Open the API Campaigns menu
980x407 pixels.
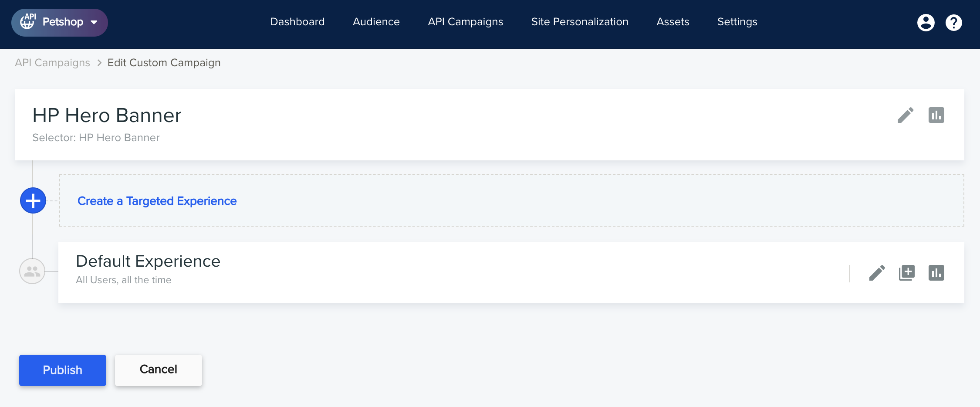pyautogui.click(x=466, y=22)
